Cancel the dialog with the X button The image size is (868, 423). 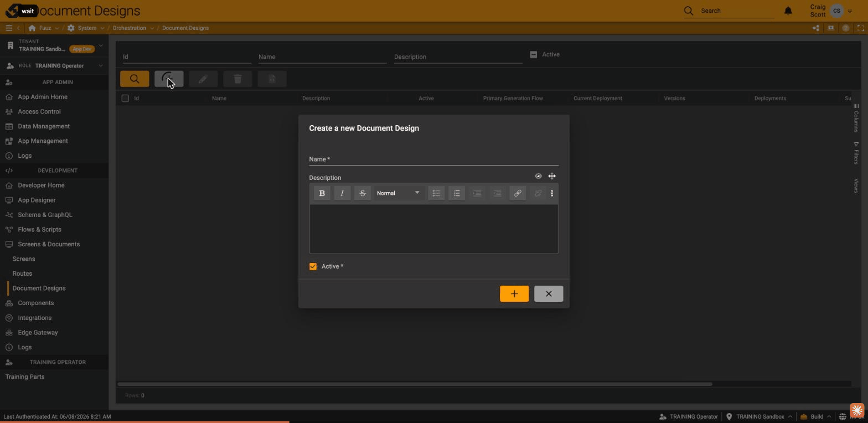tap(549, 294)
